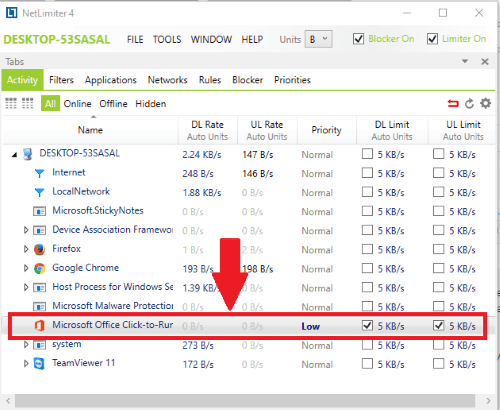This screenshot has height=410, width=500.
Task: Click the Host Process for Windows icon
Action: (x=39, y=287)
